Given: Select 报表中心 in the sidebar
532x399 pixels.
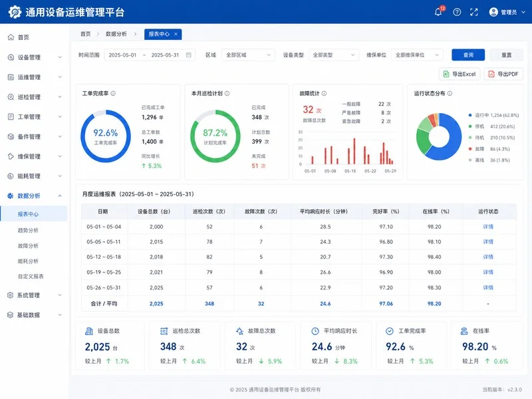Looking at the screenshot, I should (34, 214).
